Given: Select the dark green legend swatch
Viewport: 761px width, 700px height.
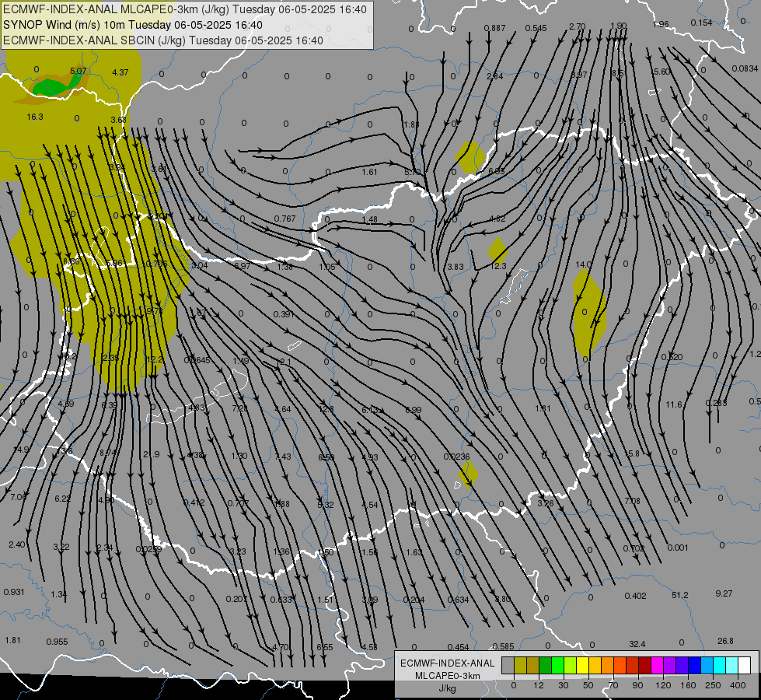Looking at the screenshot, I should click(x=545, y=665).
